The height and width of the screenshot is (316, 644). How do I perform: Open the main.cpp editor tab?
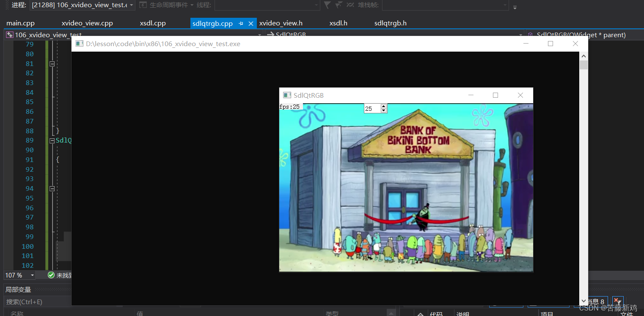pos(20,23)
